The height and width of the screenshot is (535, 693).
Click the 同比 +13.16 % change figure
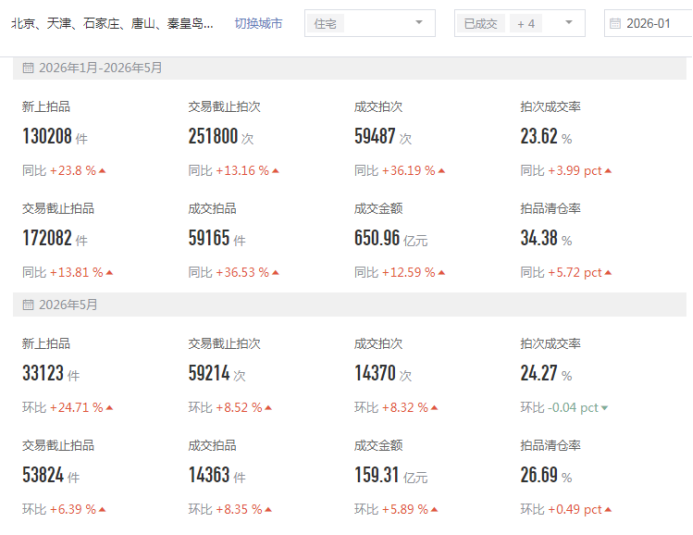[x=234, y=171]
